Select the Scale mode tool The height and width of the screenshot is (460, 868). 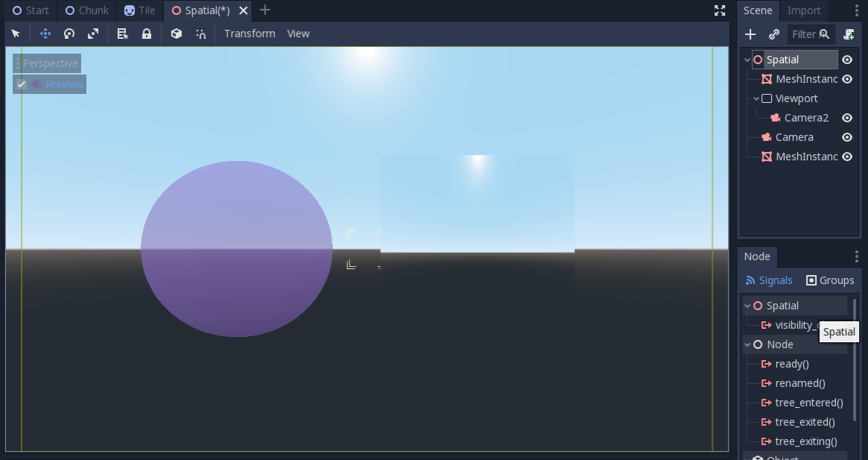[x=93, y=34]
